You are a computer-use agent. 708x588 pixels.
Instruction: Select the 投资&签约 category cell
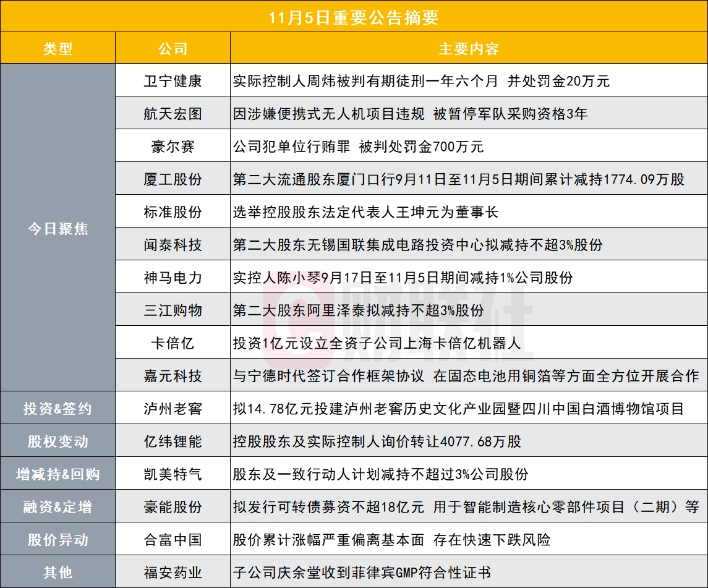tap(58, 409)
